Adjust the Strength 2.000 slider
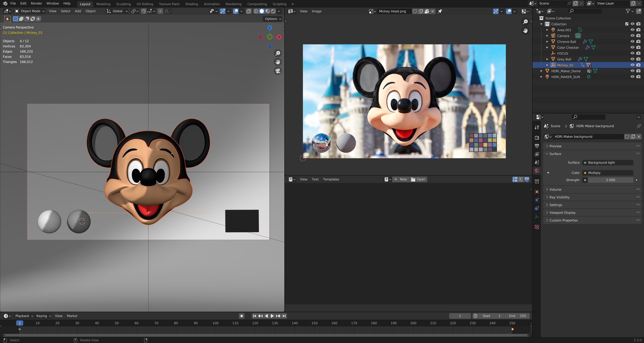Screen dimensions: 644x343 point(610,180)
